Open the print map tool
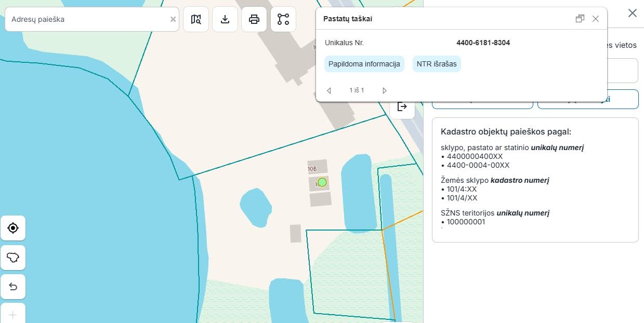 254,19
